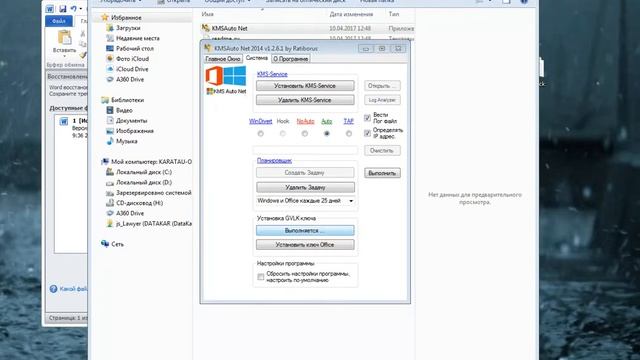Click the empty input field above Планировщик
This screenshot has width=640, height=360.
click(x=305, y=151)
